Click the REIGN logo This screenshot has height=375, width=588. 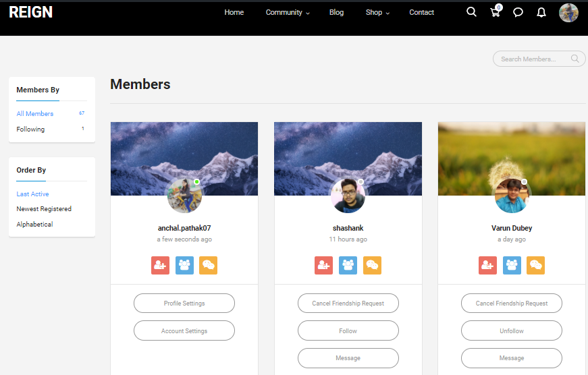click(x=31, y=12)
